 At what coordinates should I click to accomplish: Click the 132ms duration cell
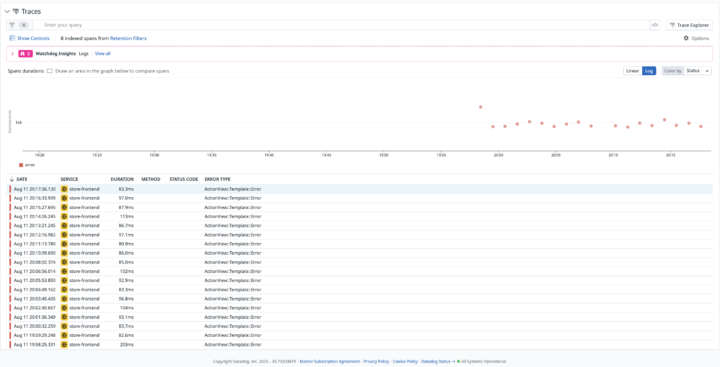[127, 271]
